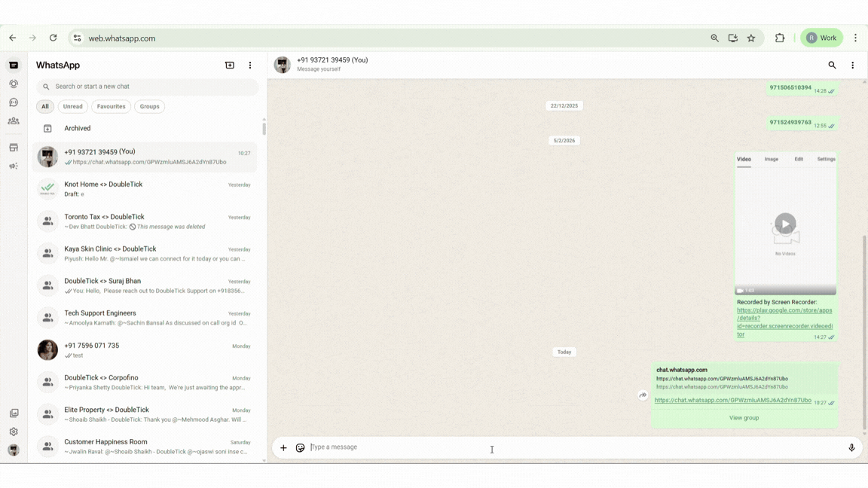Select the Favourites filter chip
This screenshot has width=868, height=488.
click(x=111, y=106)
